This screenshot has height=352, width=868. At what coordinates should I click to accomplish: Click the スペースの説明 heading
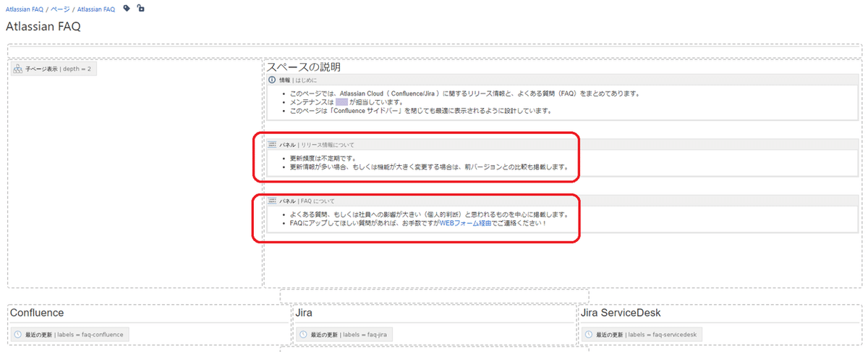[304, 67]
